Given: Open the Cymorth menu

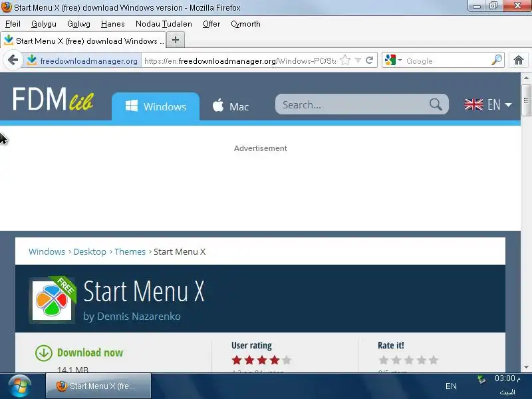Looking at the screenshot, I should 245,24.
